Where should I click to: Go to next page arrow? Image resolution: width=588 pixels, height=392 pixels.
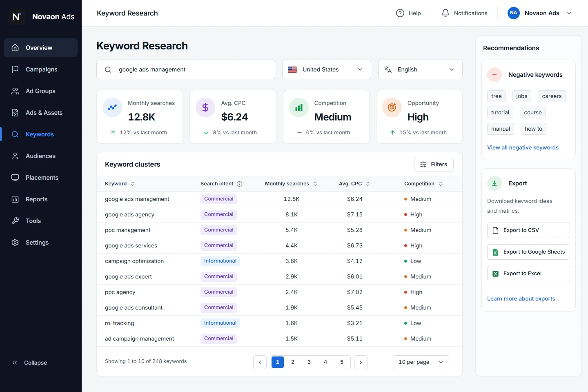[x=361, y=362]
